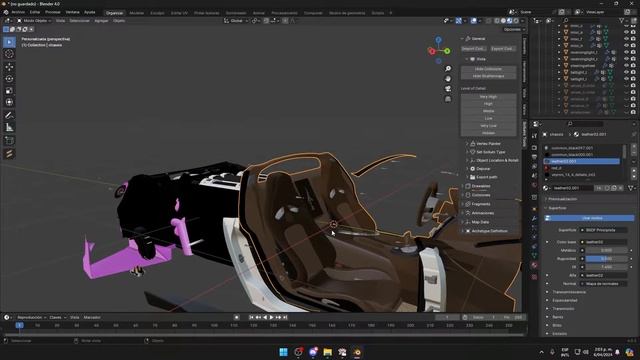Open the Windows Start menu

point(283,352)
